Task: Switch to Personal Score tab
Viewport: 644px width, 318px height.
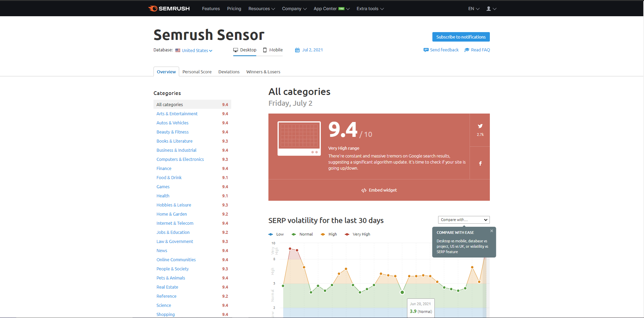Action: (x=197, y=72)
